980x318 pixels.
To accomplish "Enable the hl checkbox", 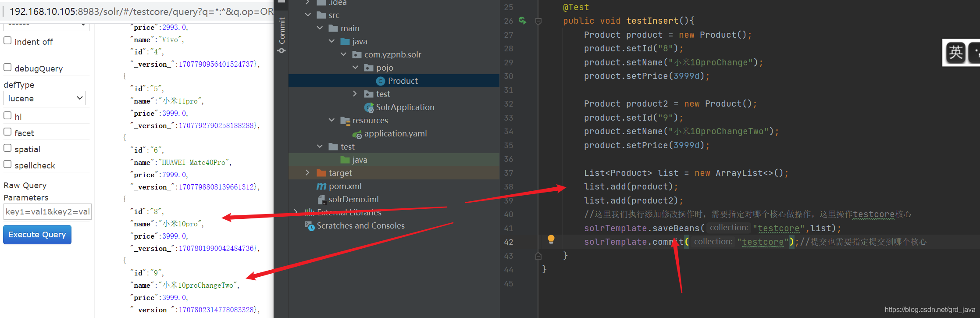I will point(7,115).
